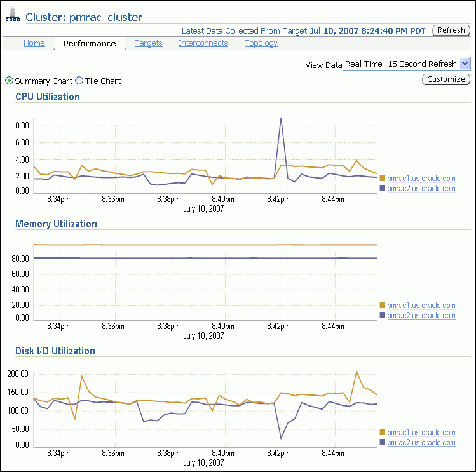476x472 pixels.
Task: Click the orange pmrac1 swatch in CPU legend
Action: pyautogui.click(x=383, y=179)
